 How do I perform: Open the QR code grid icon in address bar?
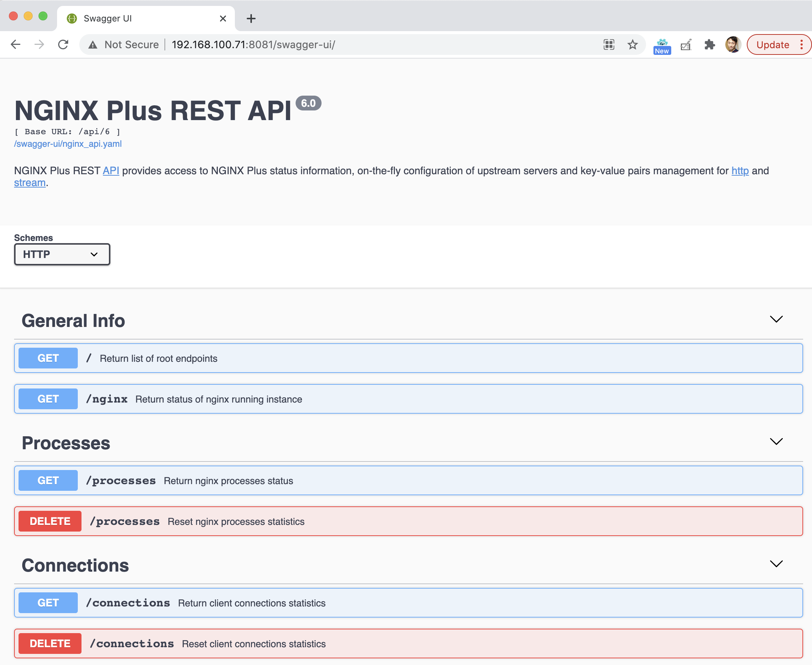[609, 44]
